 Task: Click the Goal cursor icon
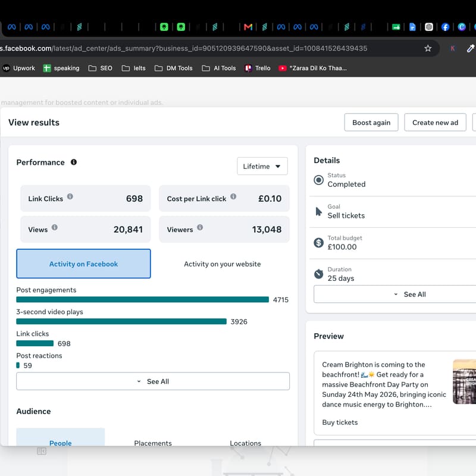(x=318, y=212)
